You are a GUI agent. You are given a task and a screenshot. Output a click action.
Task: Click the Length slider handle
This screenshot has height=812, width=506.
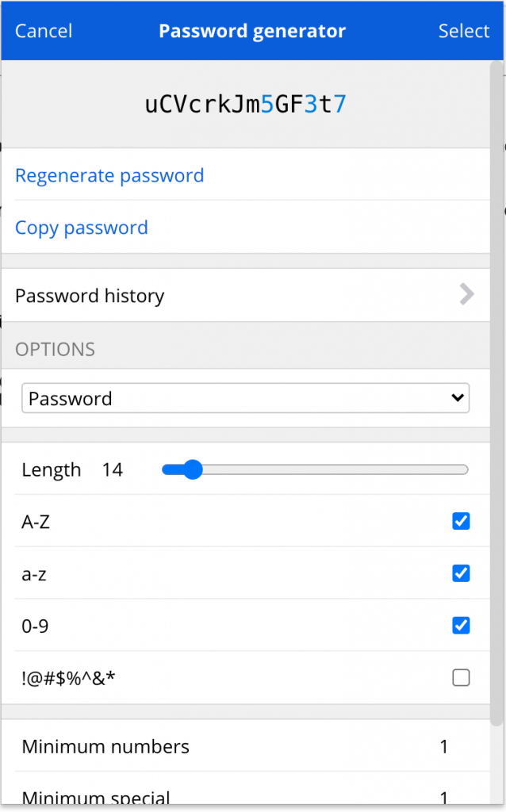pyautogui.click(x=192, y=470)
